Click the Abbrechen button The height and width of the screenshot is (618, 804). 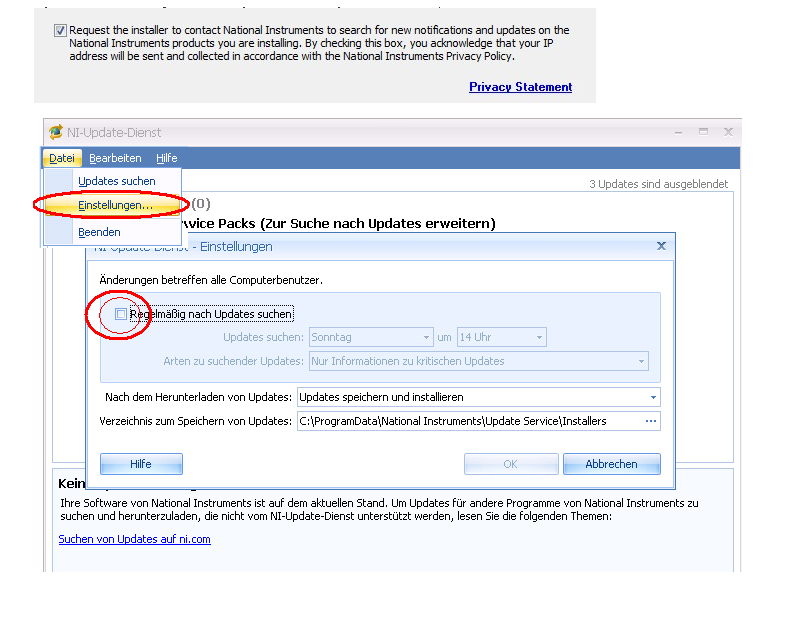coord(611,464)
